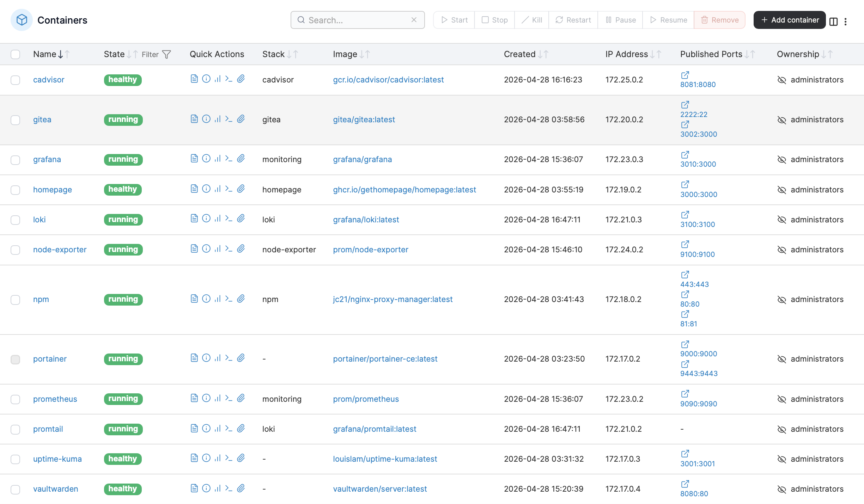Open inspect icon for homepage container

[x=206, y=189]
